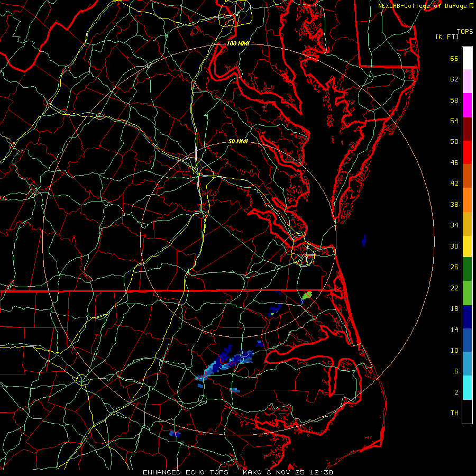
Task: Click the black TH threshold swatch
Action: point(467,411)
